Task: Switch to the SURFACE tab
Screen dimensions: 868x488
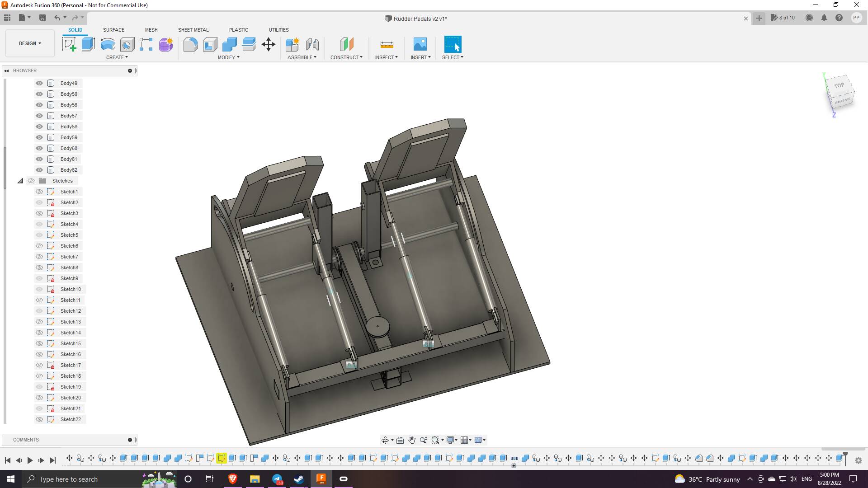Action: (x=113, y=30)
